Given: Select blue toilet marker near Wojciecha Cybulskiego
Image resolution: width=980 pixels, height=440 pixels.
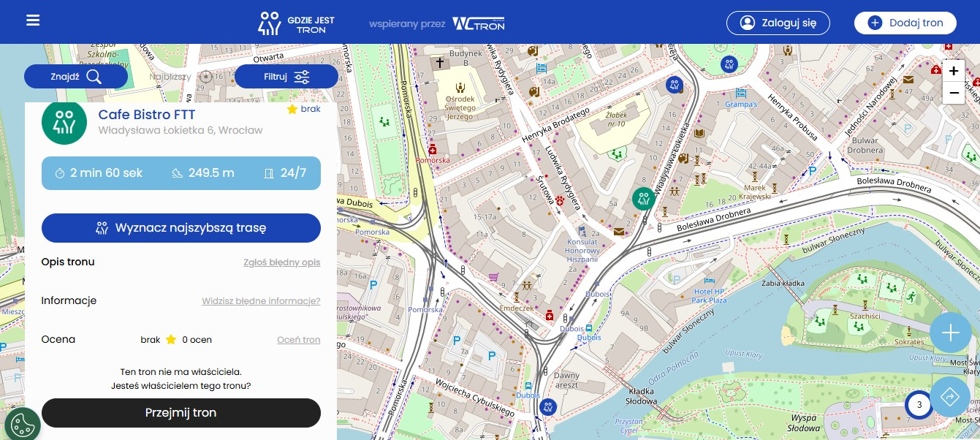Looking at the screenshot, I should pyautogui.click(x=547, y=406).
